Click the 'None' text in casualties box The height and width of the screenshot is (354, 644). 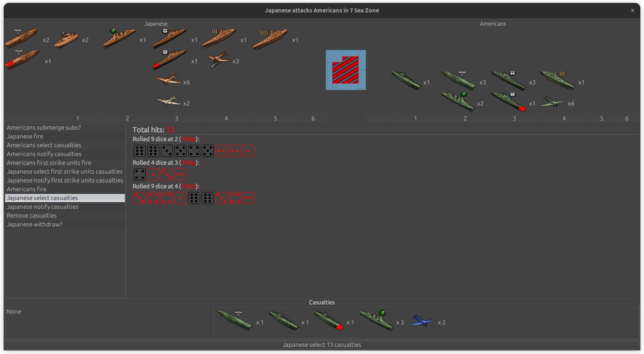14,312
